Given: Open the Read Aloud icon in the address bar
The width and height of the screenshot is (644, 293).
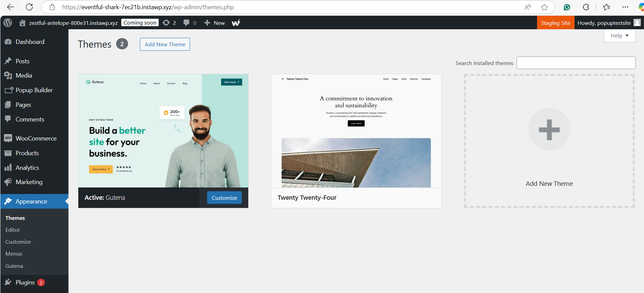Looking at the screenshot, I should click(528, 7).
